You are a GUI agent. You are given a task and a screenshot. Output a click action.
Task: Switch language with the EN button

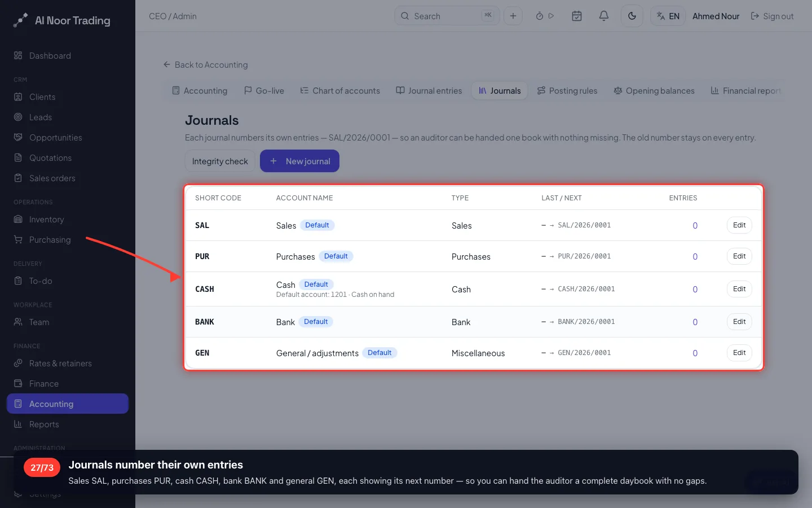[668, 16]
